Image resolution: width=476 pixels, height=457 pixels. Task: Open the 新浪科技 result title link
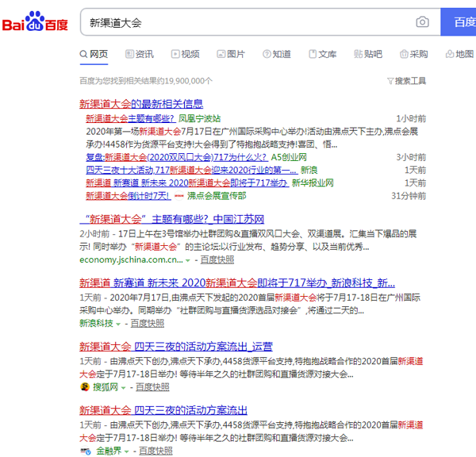[x=237, y=283]
